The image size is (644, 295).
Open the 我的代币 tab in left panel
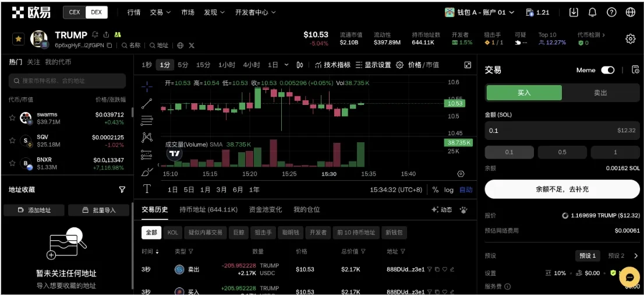58,62
